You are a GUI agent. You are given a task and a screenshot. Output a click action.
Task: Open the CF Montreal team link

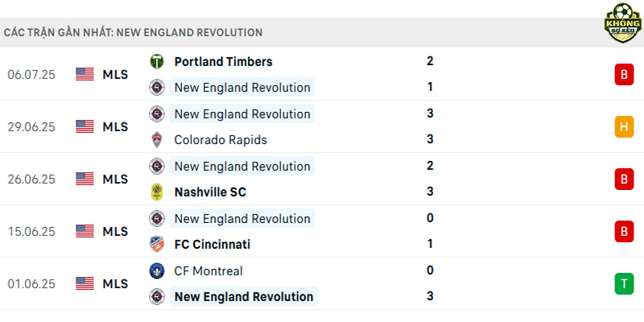pos(208,271)
